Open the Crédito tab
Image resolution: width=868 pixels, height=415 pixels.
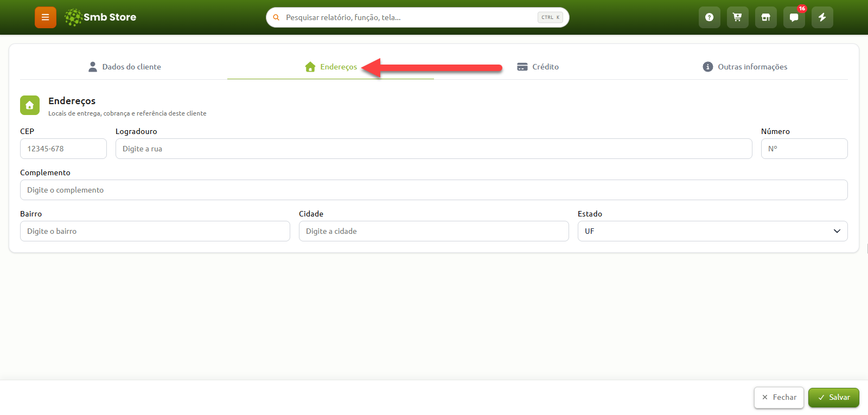point(538,67)
